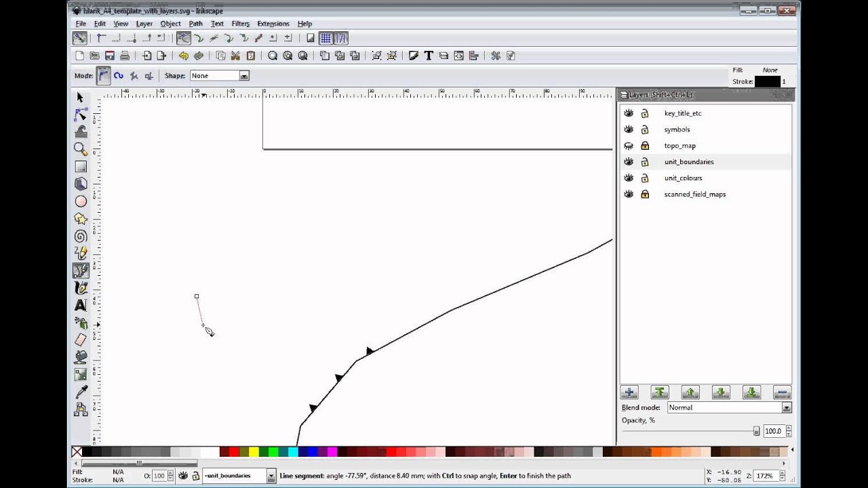Open the Layer menu
Screen dimensions: 868x488
(144, 24)
